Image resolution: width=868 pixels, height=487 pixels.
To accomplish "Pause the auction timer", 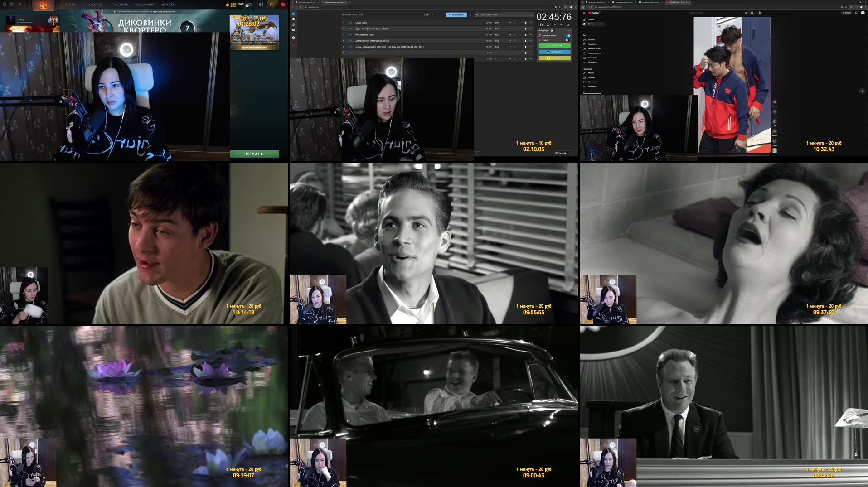I will point(541,25).
